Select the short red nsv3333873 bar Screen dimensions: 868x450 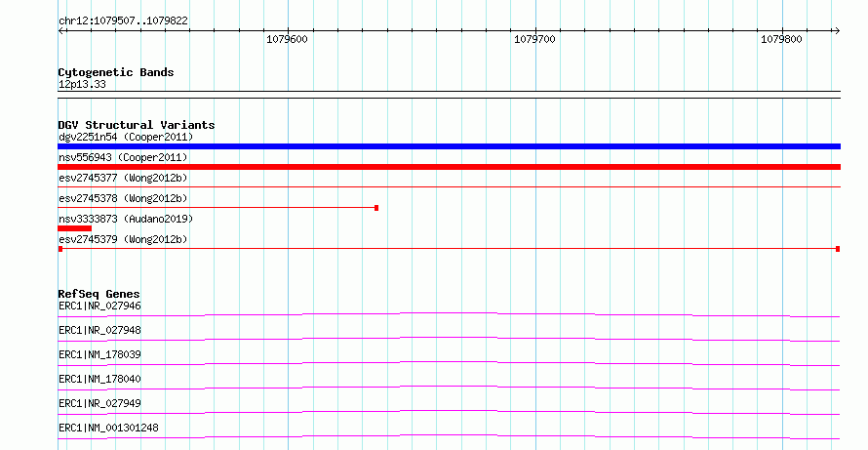point(75,228)
